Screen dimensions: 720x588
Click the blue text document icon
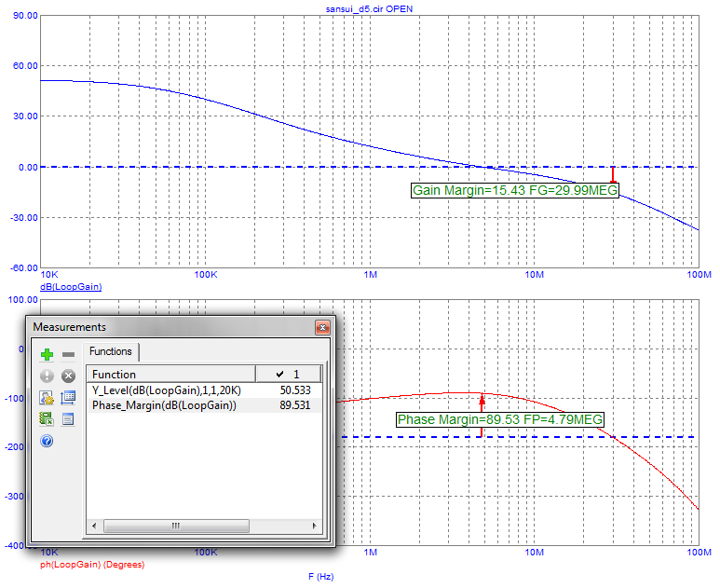[x=68, y=419]
